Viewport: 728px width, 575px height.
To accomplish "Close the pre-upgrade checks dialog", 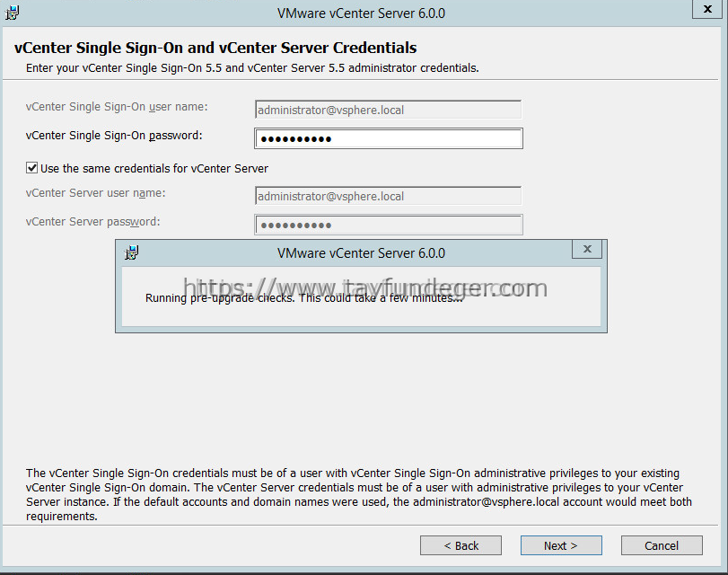I will 587,249.
